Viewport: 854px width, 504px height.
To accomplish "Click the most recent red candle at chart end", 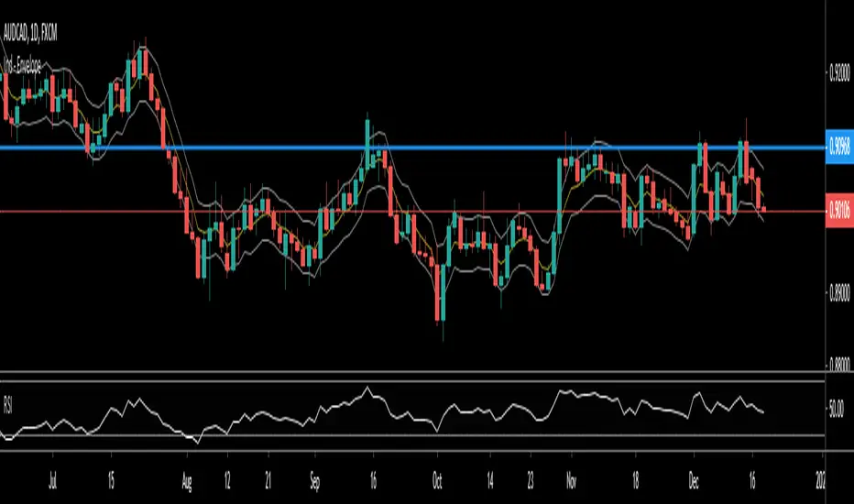I will pyautogui.click(x=763, y=209).
